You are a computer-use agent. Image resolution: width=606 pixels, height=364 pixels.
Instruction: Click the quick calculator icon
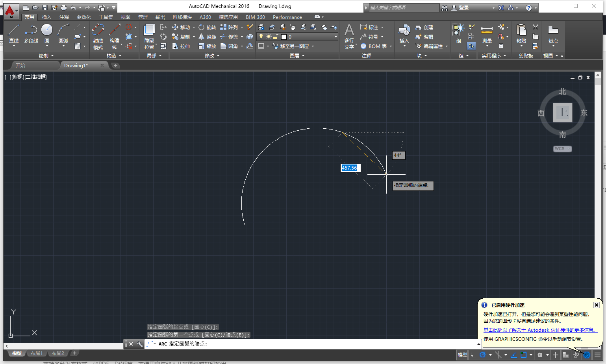pyautogui.click(x=501, y=46)
